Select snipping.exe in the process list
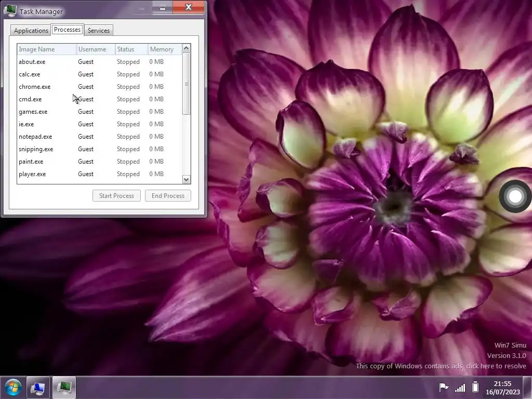 (99, 149)
